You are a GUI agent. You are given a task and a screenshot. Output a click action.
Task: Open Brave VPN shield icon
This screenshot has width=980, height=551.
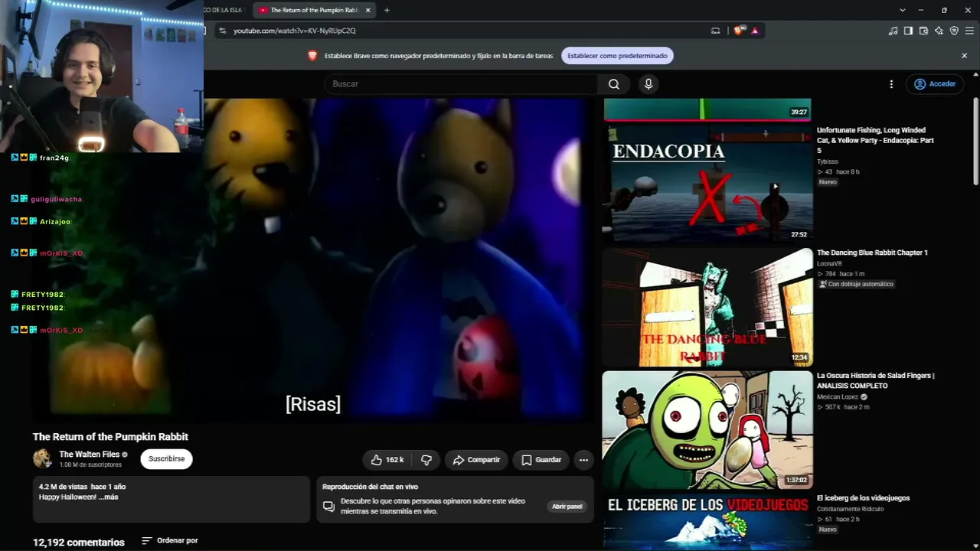point(954,31)
